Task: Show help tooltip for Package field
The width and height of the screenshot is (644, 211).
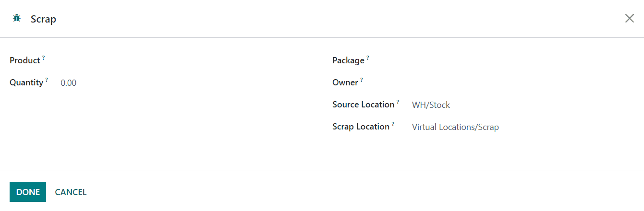Action: coord(368,58)
